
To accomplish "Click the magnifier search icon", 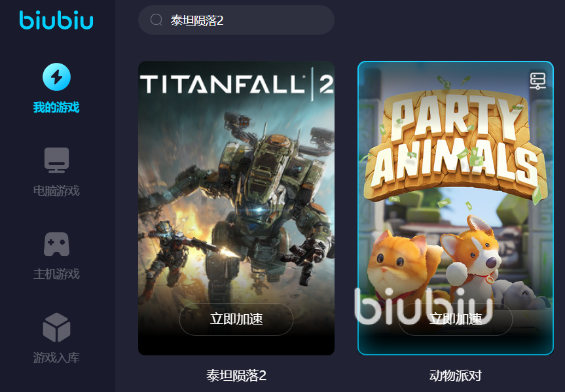I will 156,20.
